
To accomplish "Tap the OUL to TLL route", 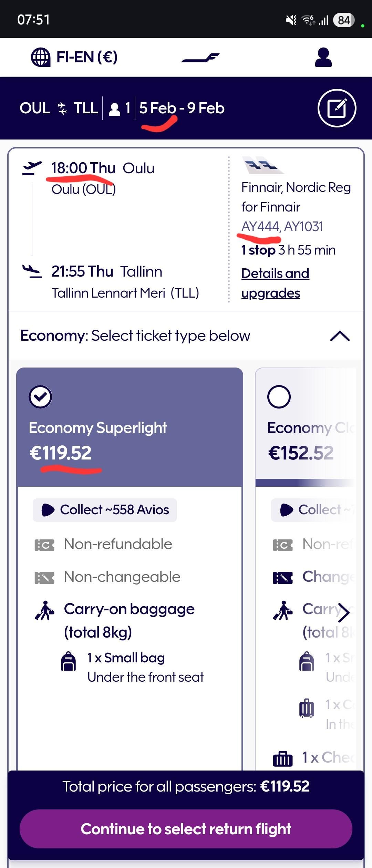I will [59, 108].
